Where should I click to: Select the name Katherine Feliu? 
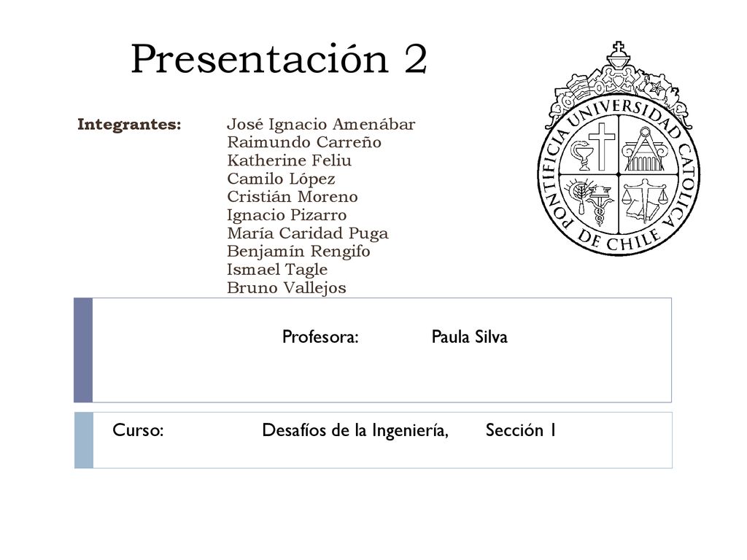click(x=289, y=160)
